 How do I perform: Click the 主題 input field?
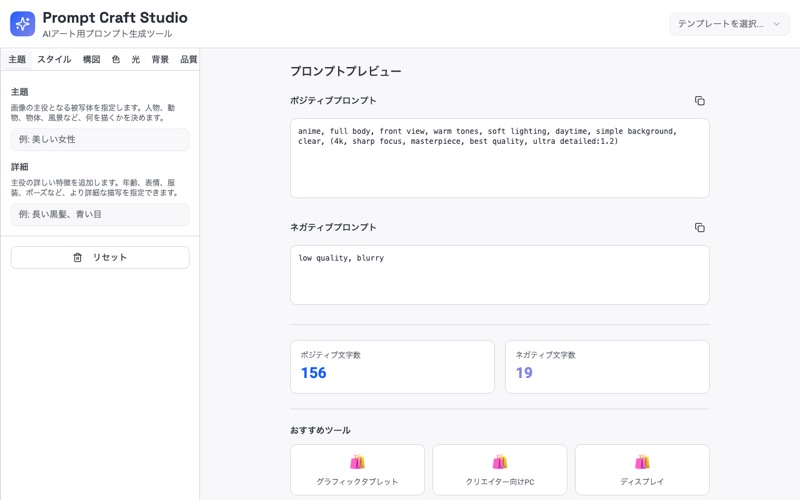(x=100, y=139)
